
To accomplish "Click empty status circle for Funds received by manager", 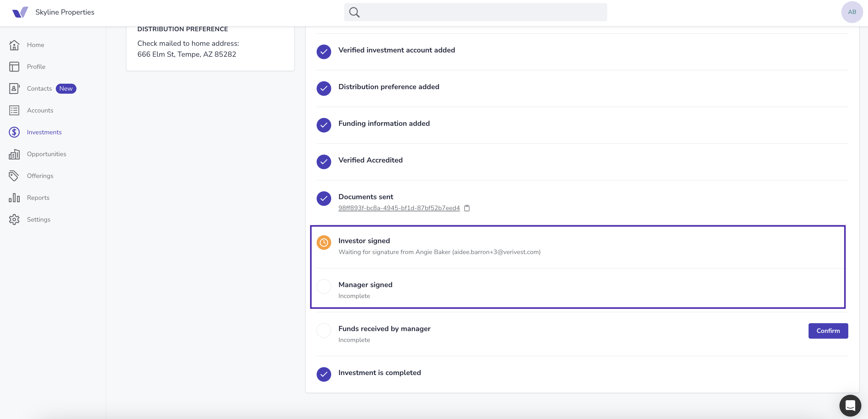I will (324, 331).
